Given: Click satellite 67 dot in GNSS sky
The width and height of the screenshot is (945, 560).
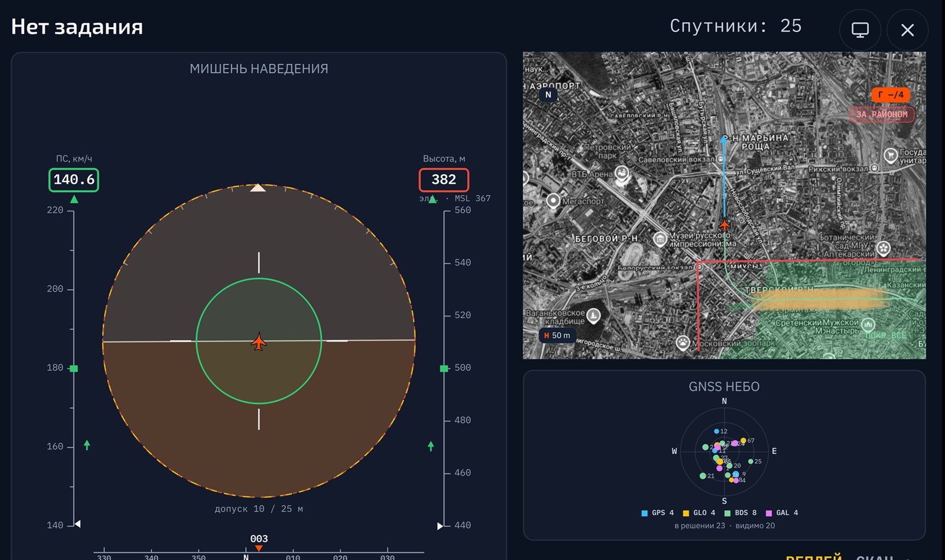Looking at the screenshot, I should tap(744, 441).
